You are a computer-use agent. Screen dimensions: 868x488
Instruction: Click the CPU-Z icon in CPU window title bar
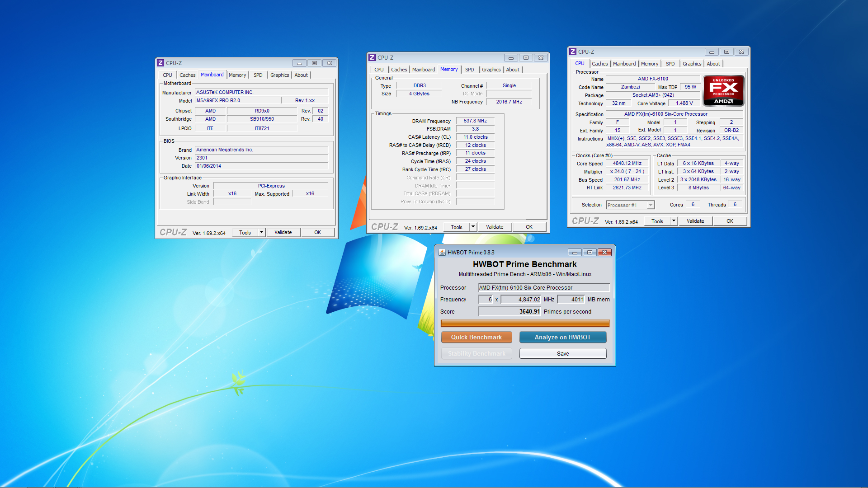(x=573, y=52)
